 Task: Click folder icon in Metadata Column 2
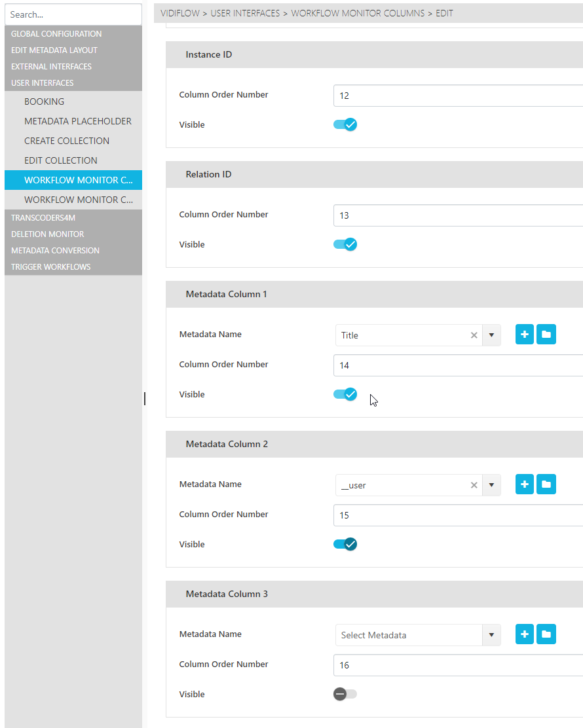(x=546, y=484)
